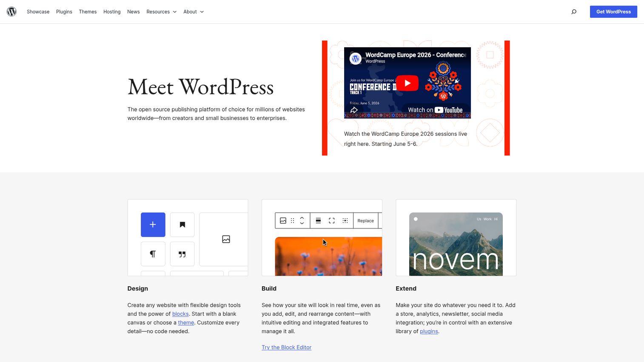Click the novem mountain site thumbnail

pos(456,244)
